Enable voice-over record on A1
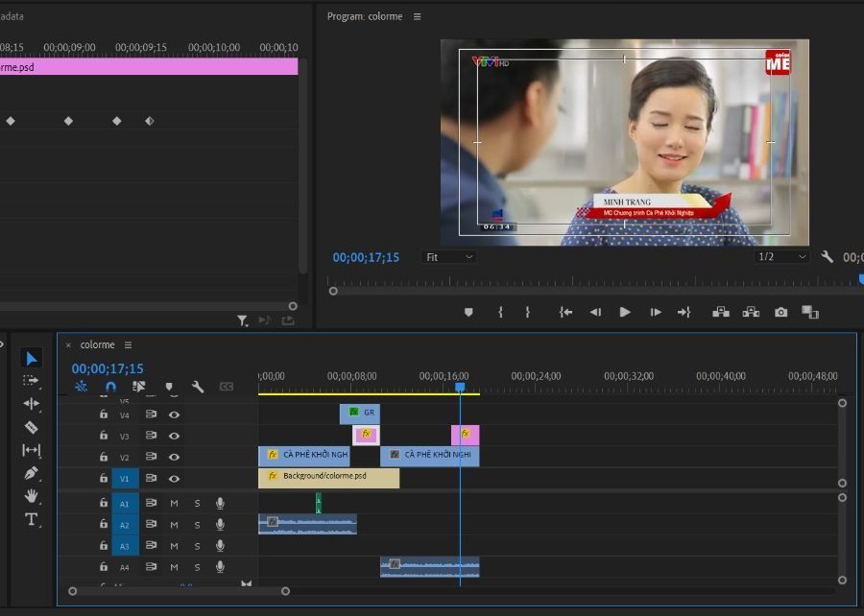Screen dimensions: 864x616 pyautogui.click(x=220, y=503)
